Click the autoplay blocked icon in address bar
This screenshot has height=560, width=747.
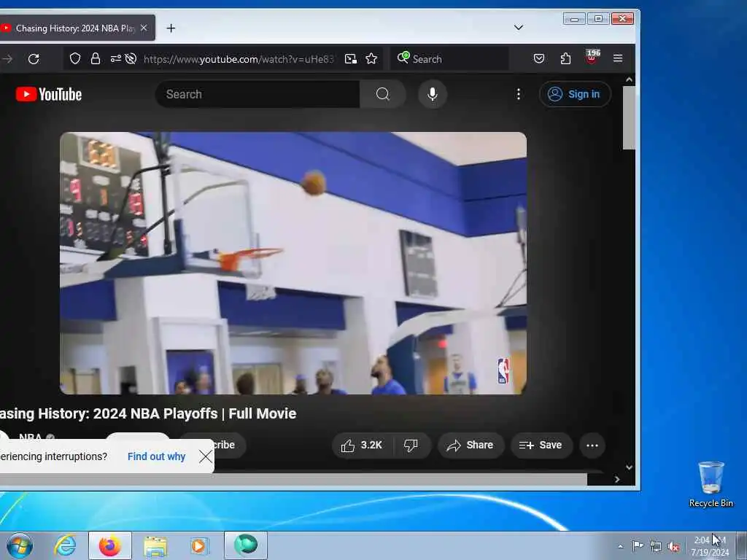[x=131, y=58]
